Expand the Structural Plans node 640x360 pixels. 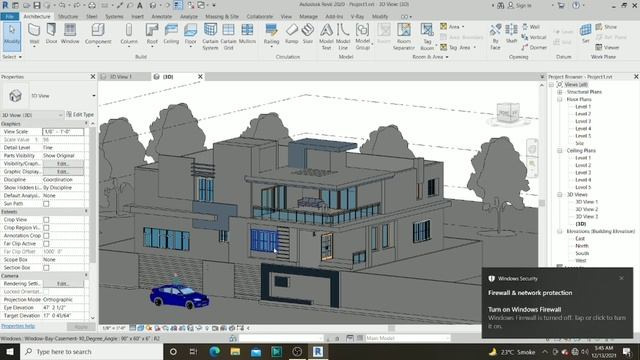[560, 92]
